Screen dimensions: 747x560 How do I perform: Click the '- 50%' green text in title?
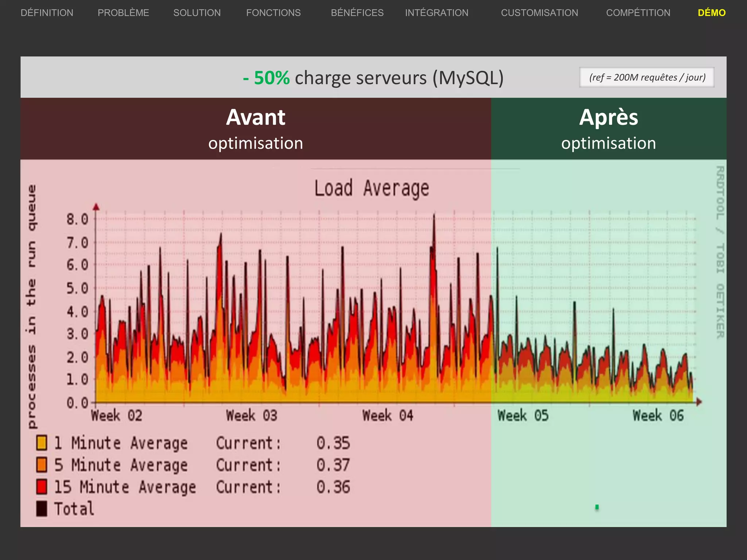[266, 78]
